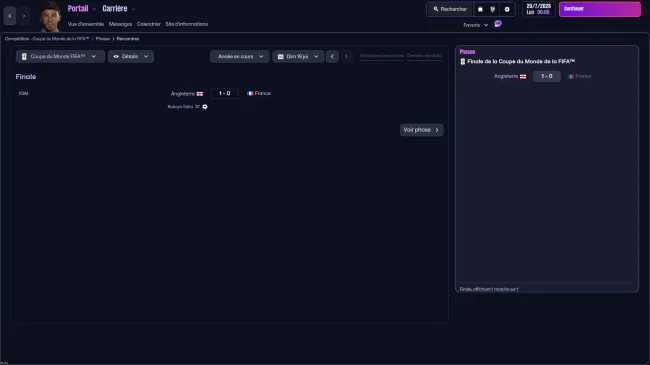Click the club shield icon
This screenshot has height=365, width=650.
coord(493,9)
